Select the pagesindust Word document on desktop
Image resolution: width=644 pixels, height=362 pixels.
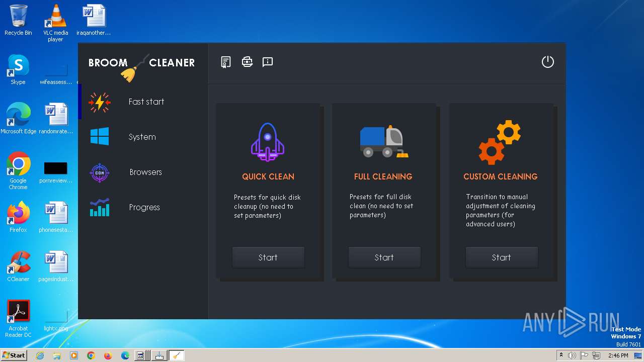pos(56,266)
